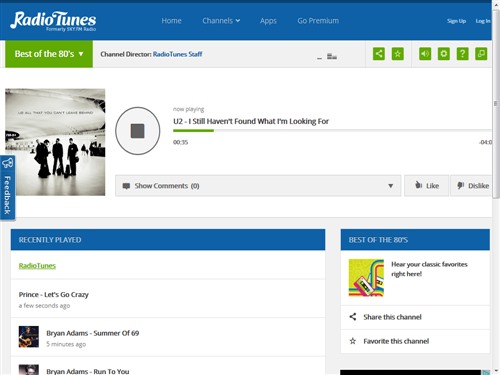
Task: Click the green volume speaker icon
Action: click(425, 54)
